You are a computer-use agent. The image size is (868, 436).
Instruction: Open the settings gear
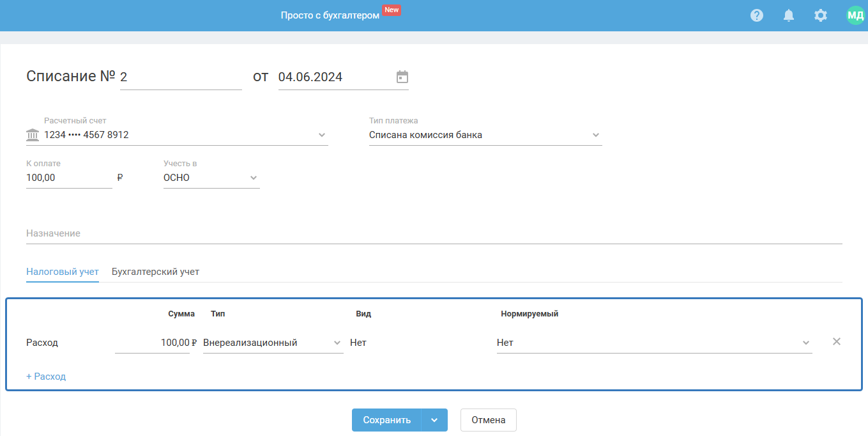coord(821,15)
